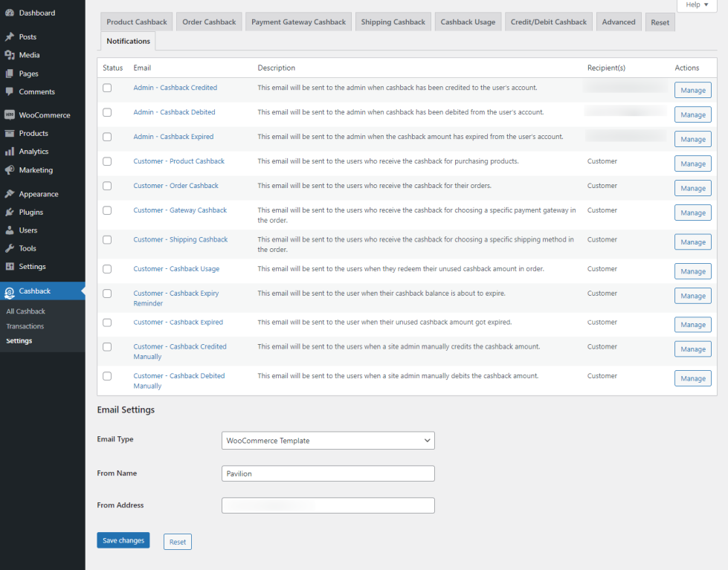This screenshot has width=728, height=570.
Task: Click the Pages icon in sidebar
Action: (x=9, y=74)
